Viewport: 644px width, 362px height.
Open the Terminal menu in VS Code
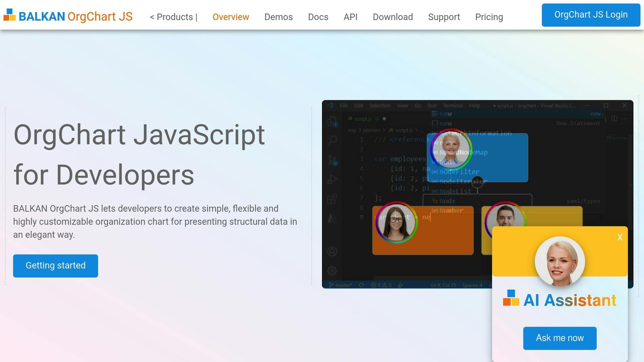pyautogui.click(x=453, y=106)
